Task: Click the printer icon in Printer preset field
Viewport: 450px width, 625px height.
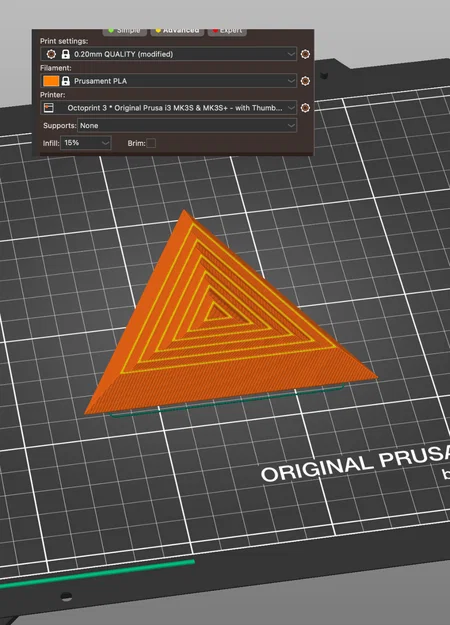Action: point(49,108)
